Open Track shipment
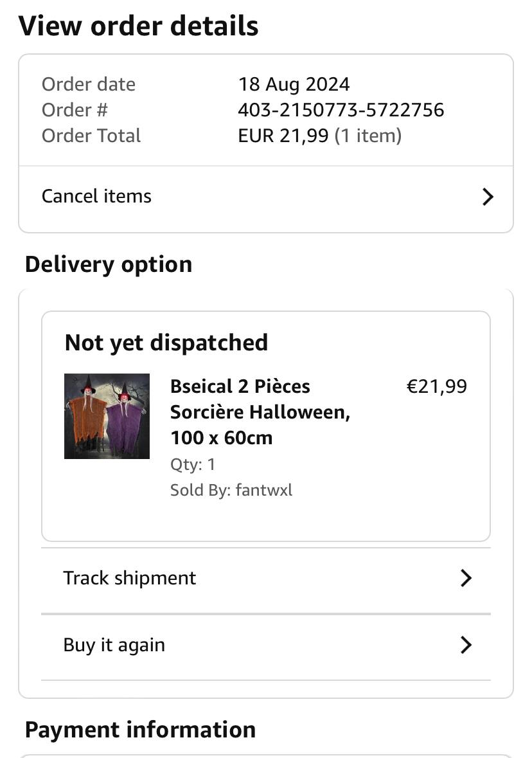 click(x=130, y=578)
